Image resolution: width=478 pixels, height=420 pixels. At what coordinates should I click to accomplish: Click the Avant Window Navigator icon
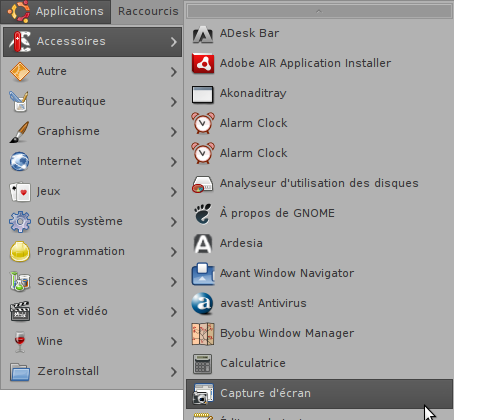click(203, 273)
